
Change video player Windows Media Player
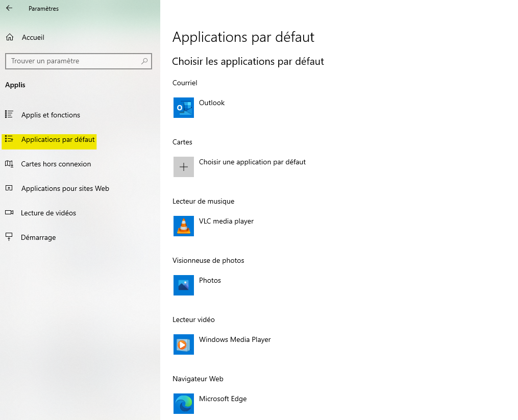(235, 339)
